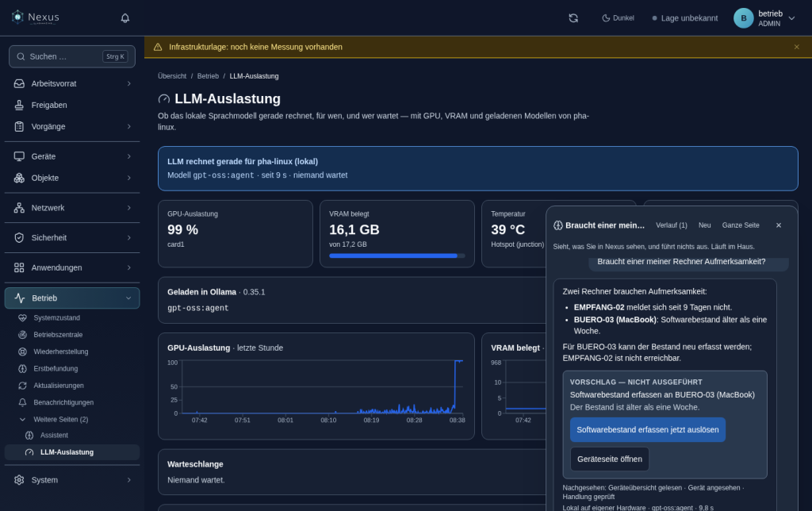
Task: Toggle the Dunkel theme switch
Action: click(x=618, y=18)
